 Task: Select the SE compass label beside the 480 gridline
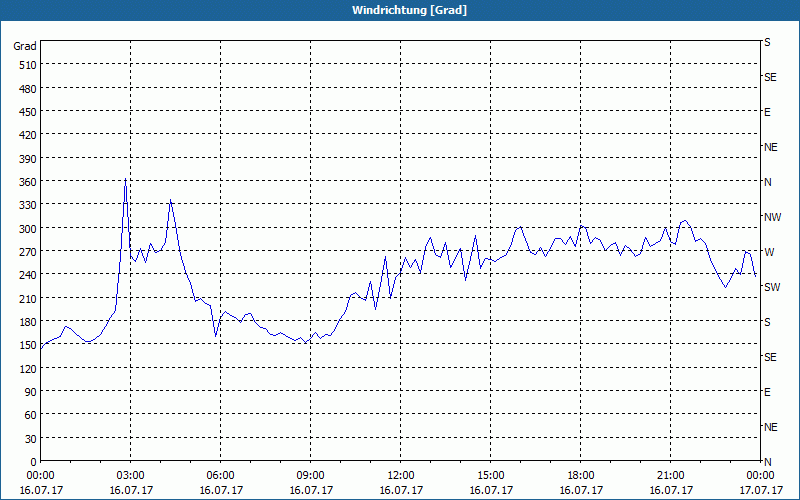point(770,78)
